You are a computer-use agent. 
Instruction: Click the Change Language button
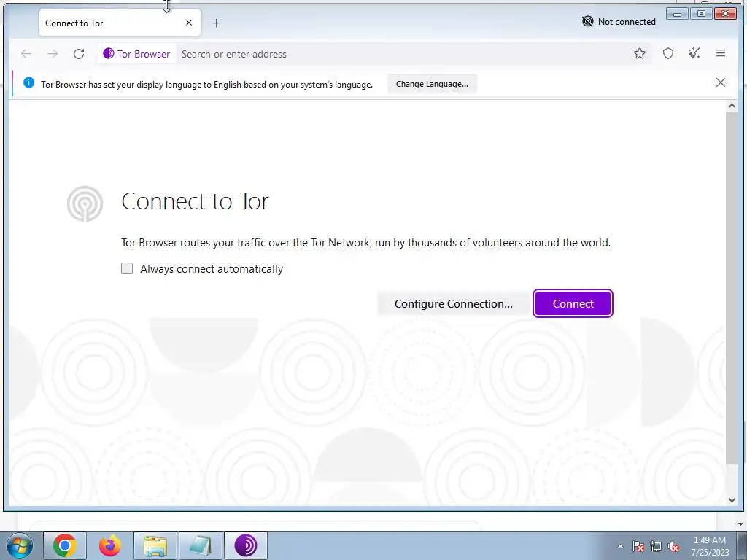(432, 84)
